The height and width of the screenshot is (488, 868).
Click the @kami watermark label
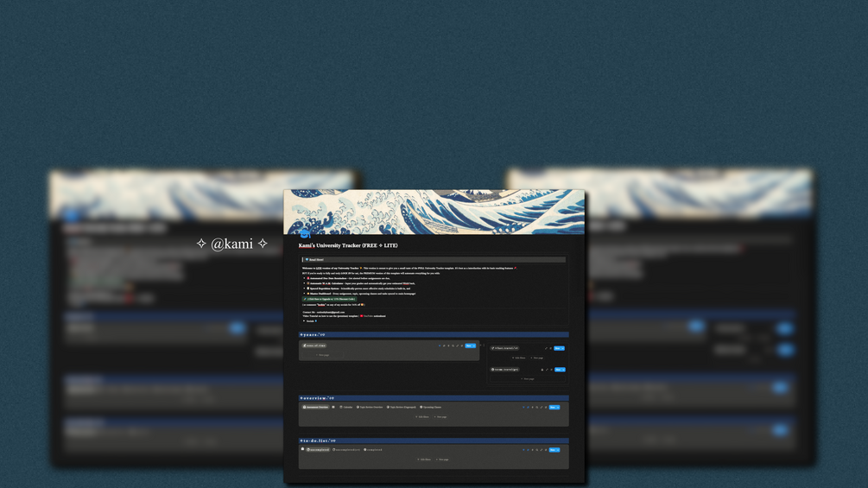point(232,244)
